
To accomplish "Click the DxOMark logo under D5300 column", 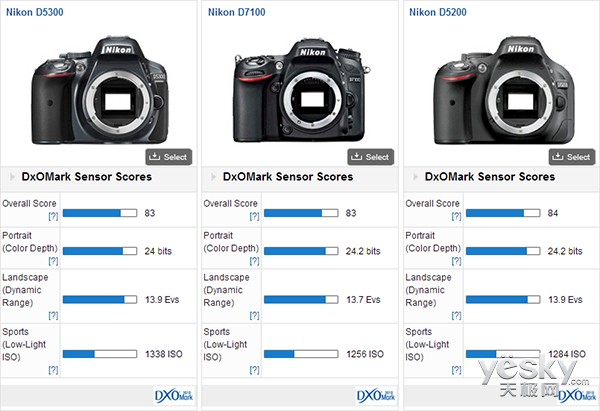I will [174, 396].
